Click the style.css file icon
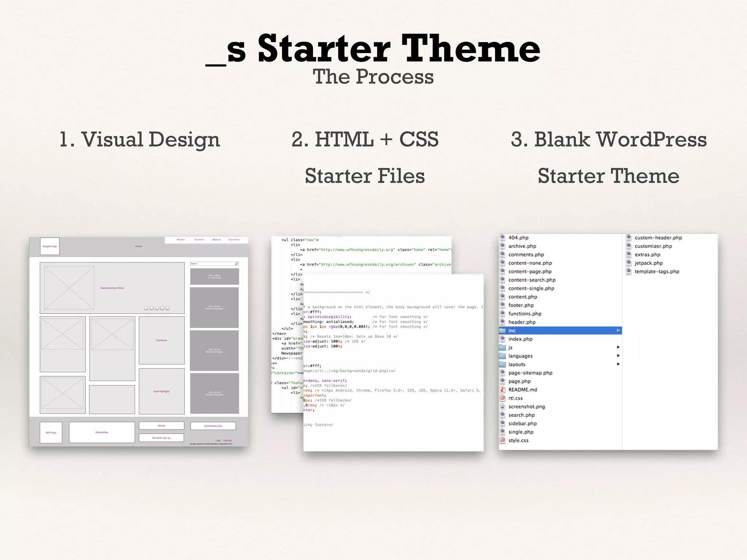Viewport: 747px width, 560px height. point(502,440)
